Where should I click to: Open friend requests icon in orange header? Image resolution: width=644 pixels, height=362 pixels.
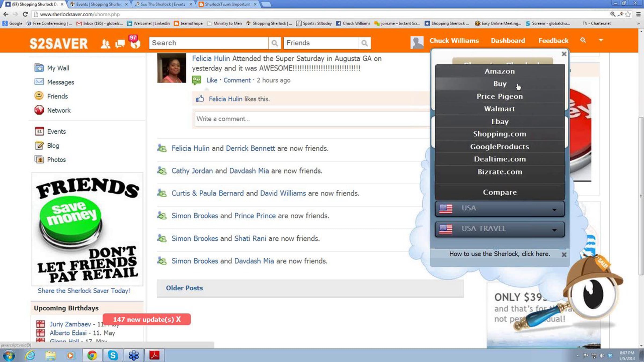tap(105, 44)
